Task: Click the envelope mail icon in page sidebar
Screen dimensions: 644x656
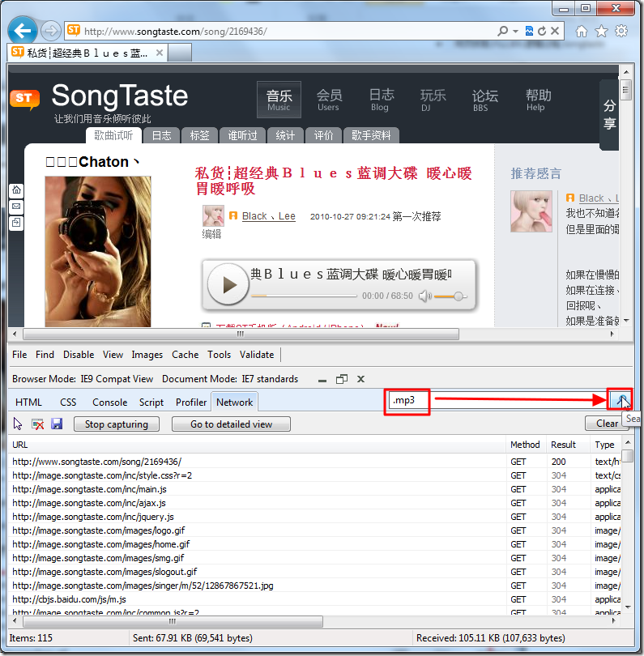Action: (x=16, y=207)
